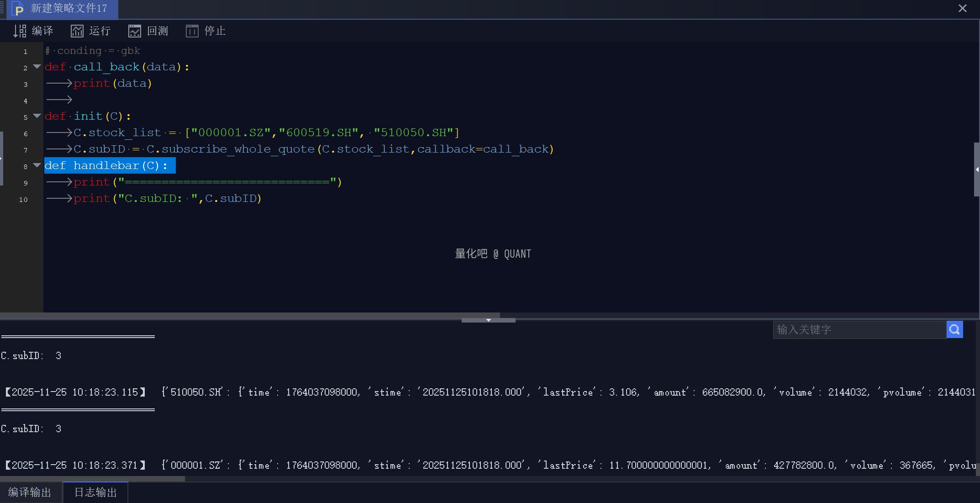Image resolution: width=980 pixels, height=503 pixels.
Task: Collapse the handlebar function fold arrow
Action: 37,165
